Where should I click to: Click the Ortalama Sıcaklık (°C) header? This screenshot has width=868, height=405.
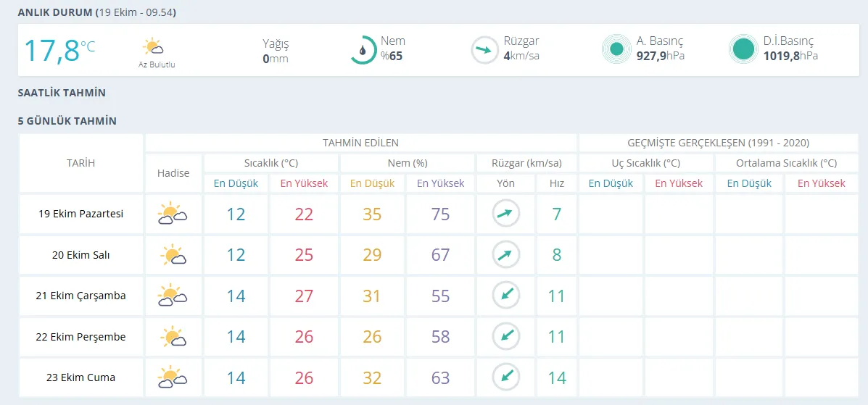coord(786,163)
